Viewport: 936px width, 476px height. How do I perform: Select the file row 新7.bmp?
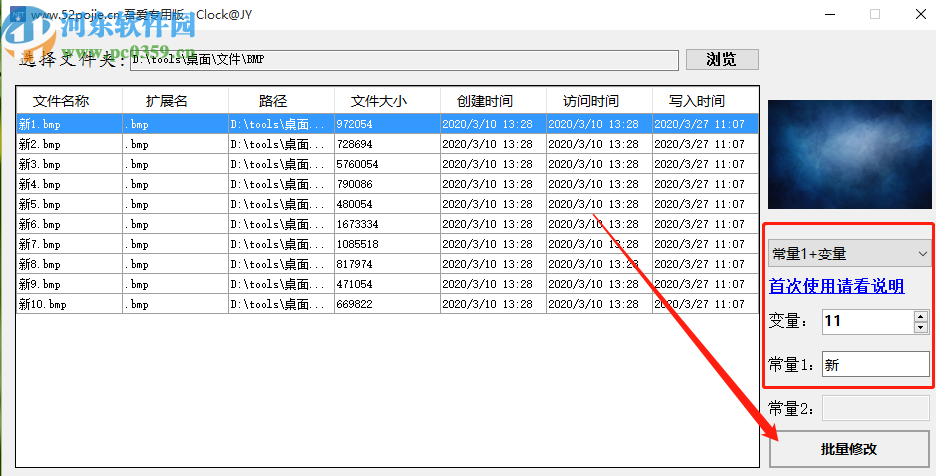click(387, 244)
